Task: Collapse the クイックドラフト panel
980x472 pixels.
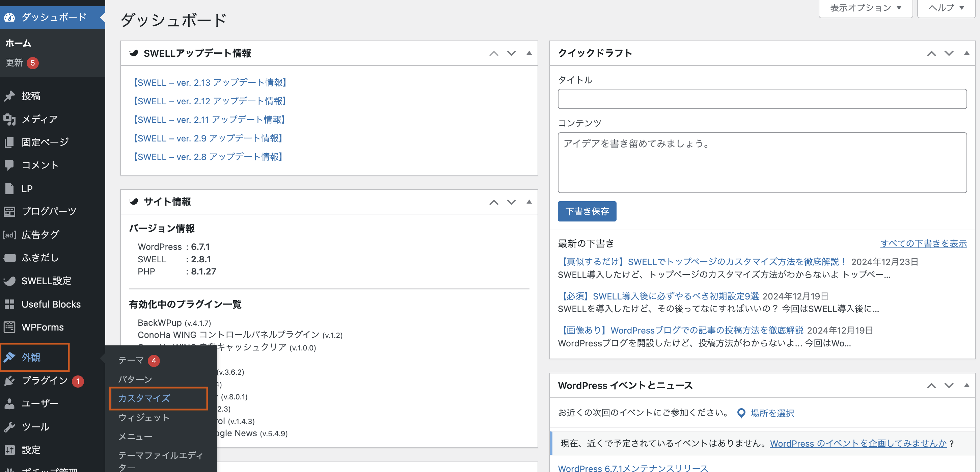Action: (967, 53)
